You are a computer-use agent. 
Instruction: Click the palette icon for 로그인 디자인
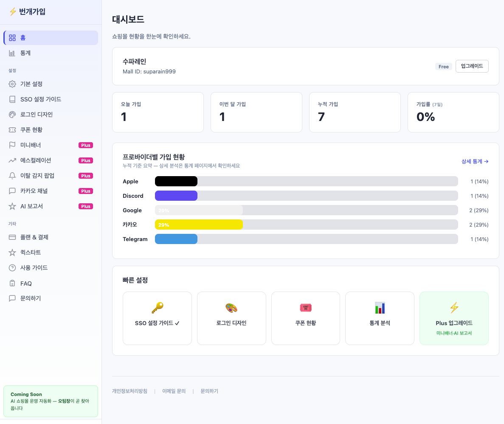(12, 115)
